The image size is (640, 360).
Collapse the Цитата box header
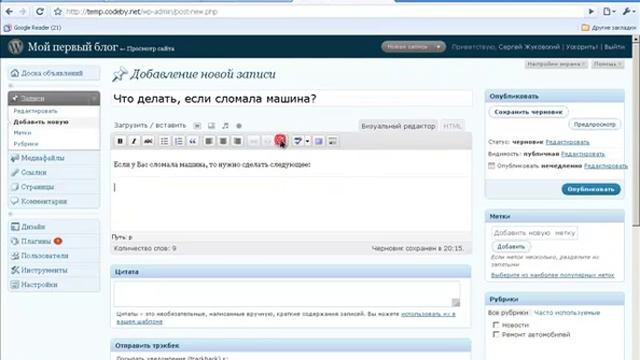click(291, 271)
